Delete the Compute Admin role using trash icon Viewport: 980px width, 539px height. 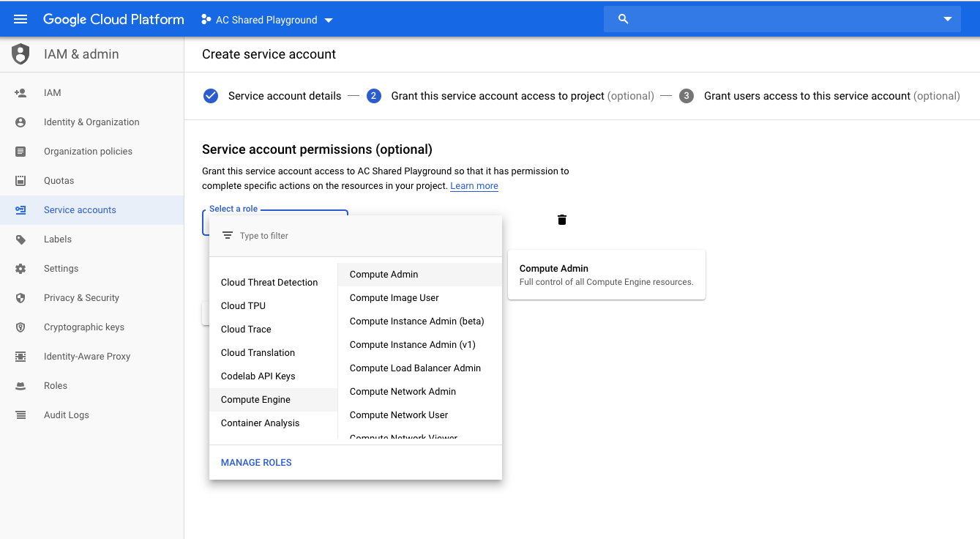click(561, 219)
